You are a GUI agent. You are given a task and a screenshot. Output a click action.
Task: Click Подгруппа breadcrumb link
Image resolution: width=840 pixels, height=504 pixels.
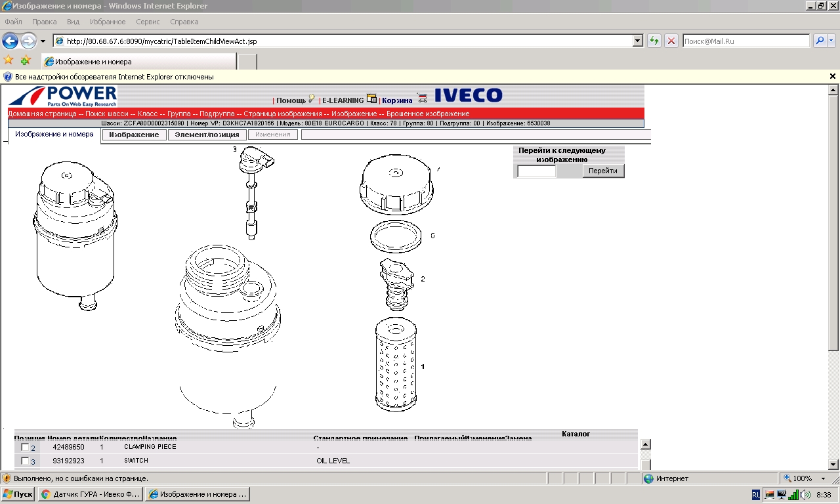218,114
